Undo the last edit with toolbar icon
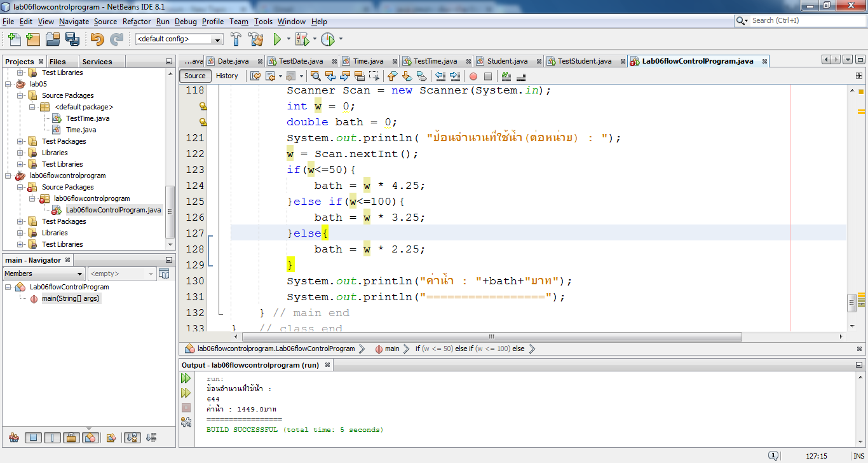Image resolution: width=868 pixels, height=463 pixels. (x=97, y=39)
